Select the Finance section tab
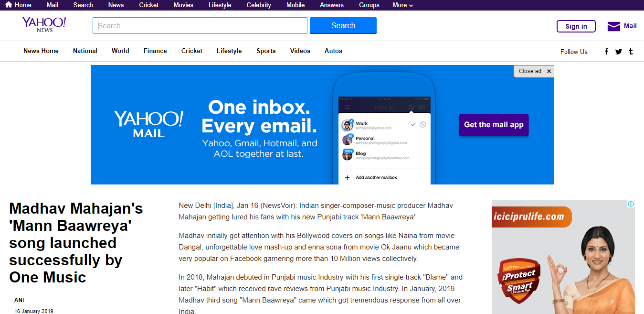The image size is (644, 314). 155,51
